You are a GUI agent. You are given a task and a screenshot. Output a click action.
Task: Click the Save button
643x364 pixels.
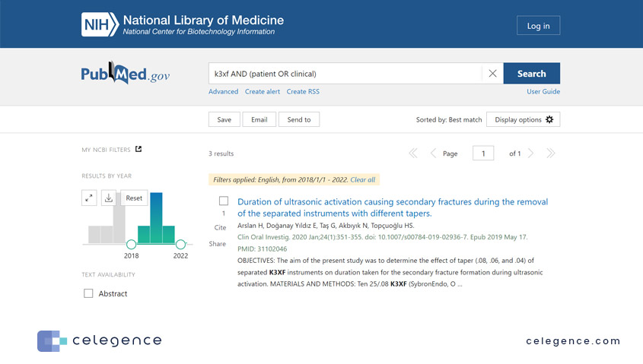pos(224,119)
